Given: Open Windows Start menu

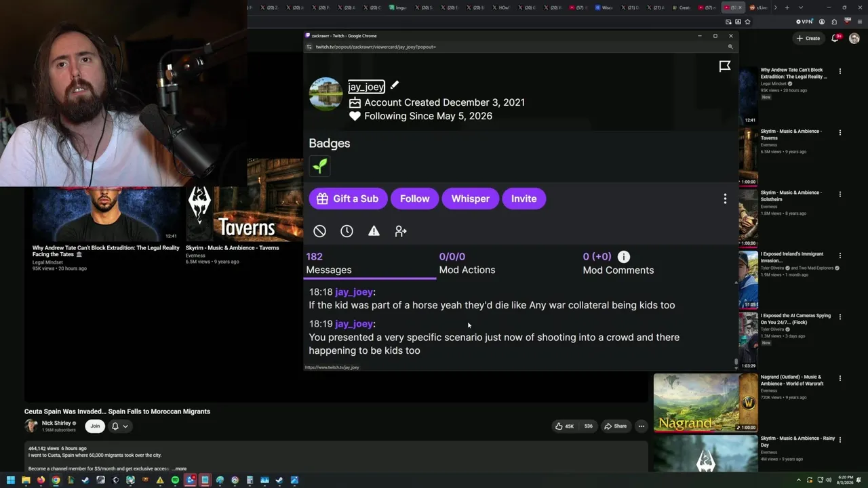Looking at the screenshot, I should click(x=10, y=481).
